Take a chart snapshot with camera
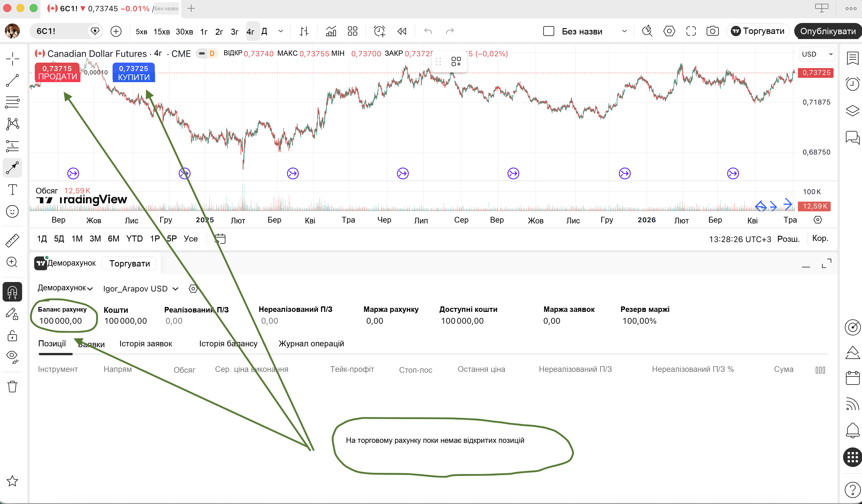 click(x=712, y=31)
